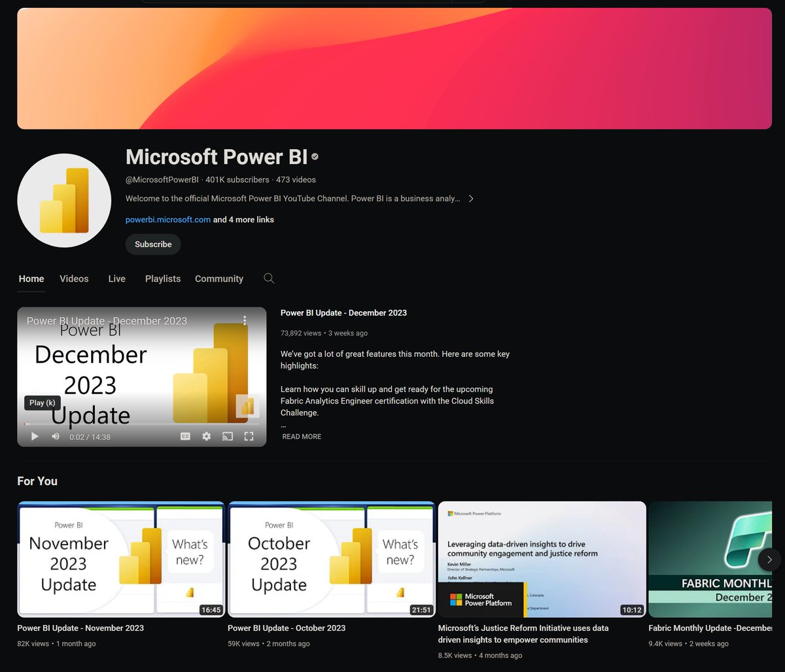Screen dimensions: 785x672
Task: Click the channel search magnifier icon
Action: tap(269, 278)
